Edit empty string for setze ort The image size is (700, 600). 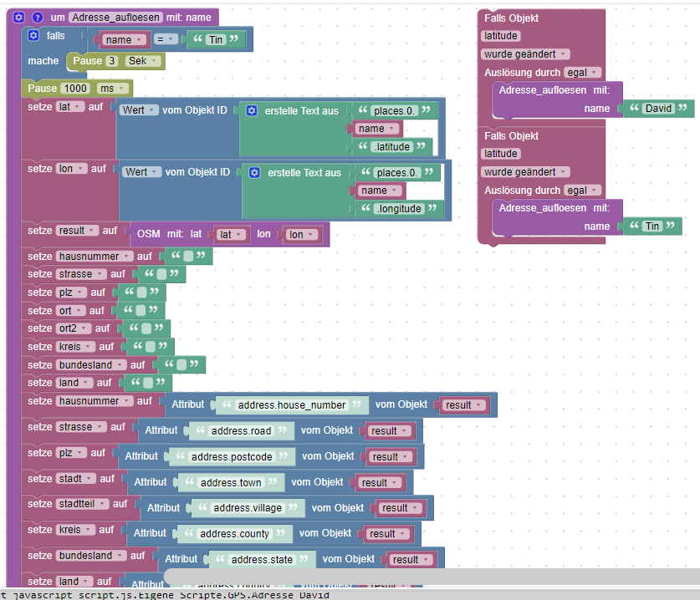(141, 310)
